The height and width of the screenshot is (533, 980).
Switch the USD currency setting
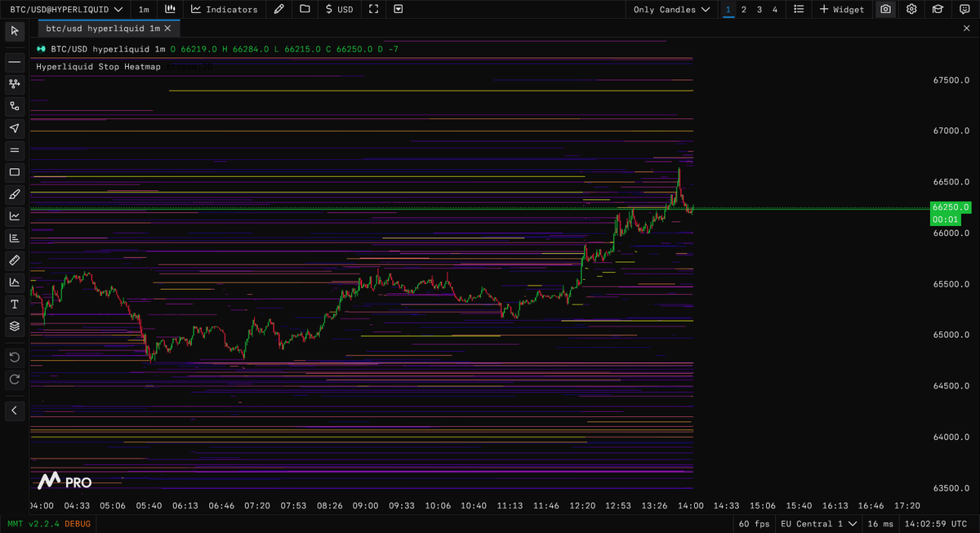point(339,10)
